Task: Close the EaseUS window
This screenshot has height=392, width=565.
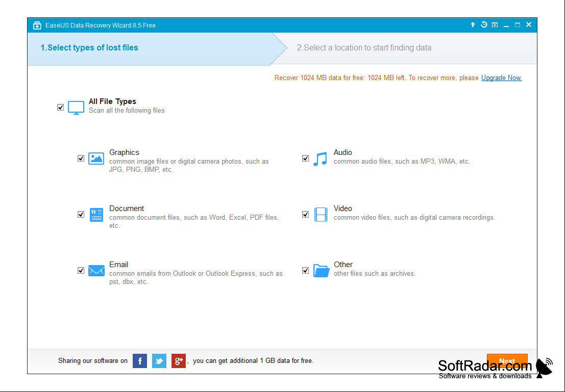Action: coord(529,24)
